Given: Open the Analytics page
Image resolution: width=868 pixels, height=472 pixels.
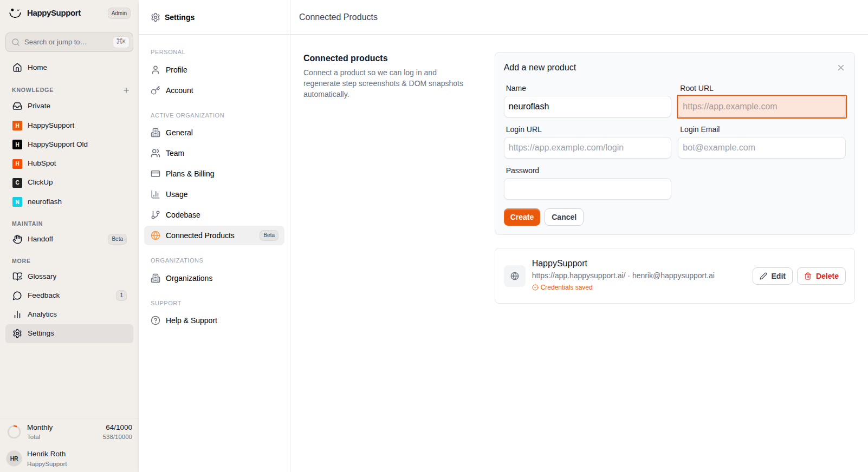Looking at the screenshot, I should point(69,314).
